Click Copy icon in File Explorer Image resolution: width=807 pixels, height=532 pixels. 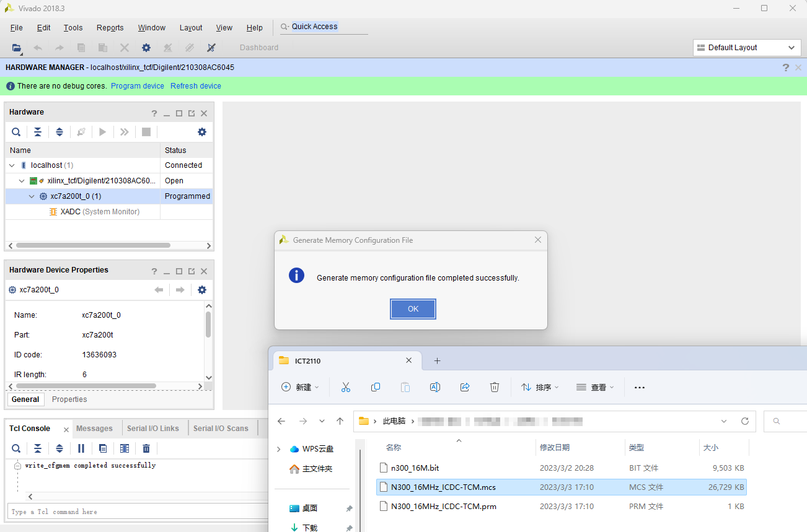[376, 387]
